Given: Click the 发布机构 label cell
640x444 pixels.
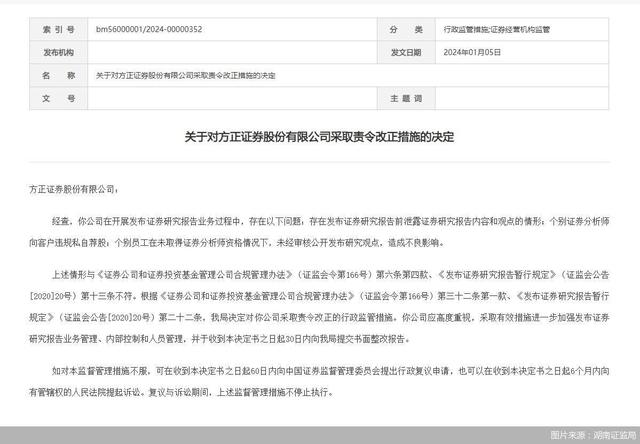Looking at the screenshot, I should (x=59, y=52).
